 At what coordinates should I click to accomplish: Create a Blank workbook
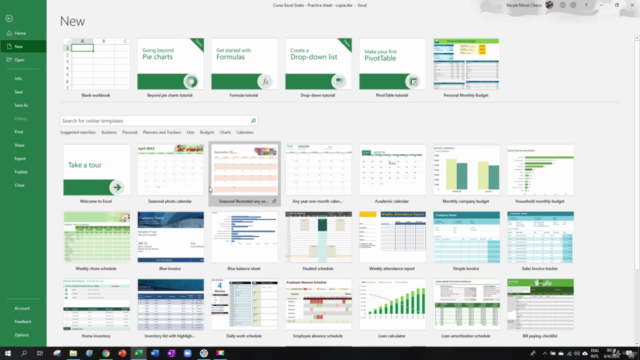coord(96,68)
